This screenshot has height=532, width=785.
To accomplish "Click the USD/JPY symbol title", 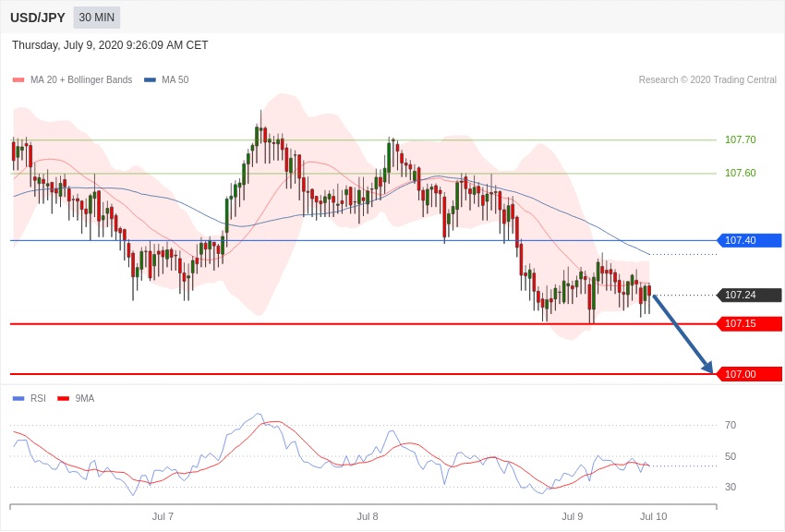I will click(x=38, y=18).
